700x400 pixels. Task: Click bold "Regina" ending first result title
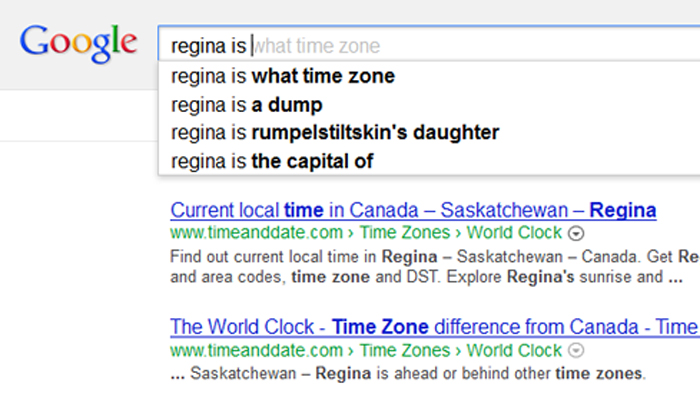622,210
